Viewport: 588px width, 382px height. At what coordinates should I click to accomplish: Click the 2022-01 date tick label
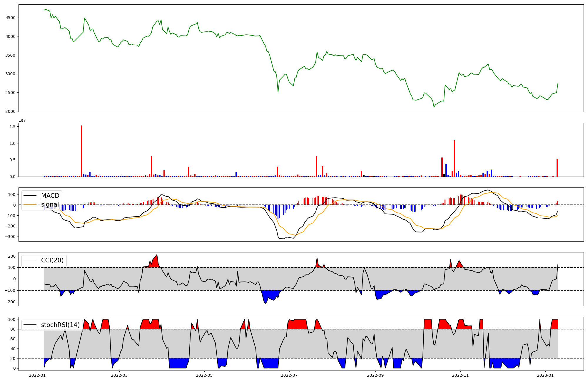pos(37,375)
